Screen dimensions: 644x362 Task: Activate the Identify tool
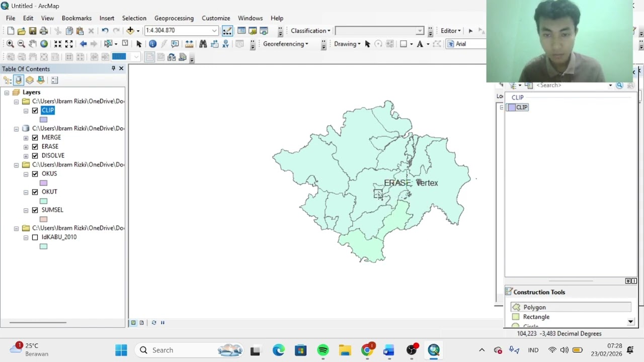[153, 44]
